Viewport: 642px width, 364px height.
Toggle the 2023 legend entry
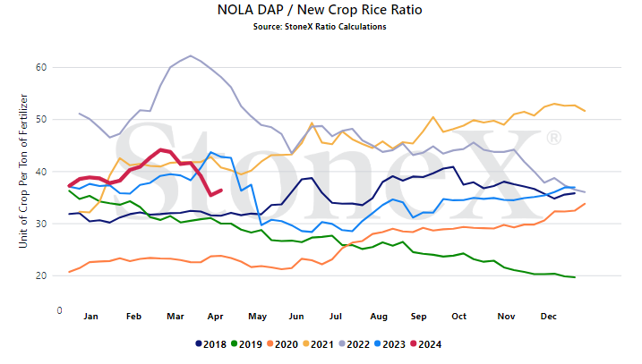click(x=390, y=344)
